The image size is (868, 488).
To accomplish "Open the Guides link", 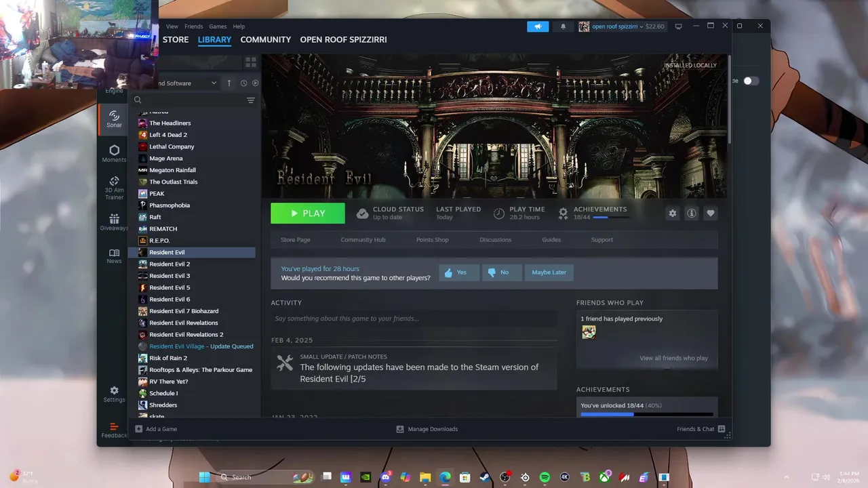I will pos(551,240).
